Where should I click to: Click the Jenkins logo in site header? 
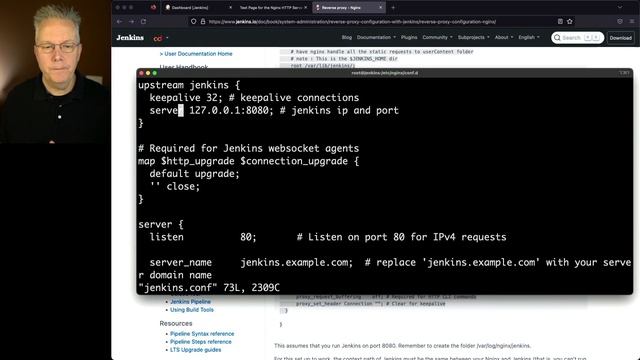130,38
